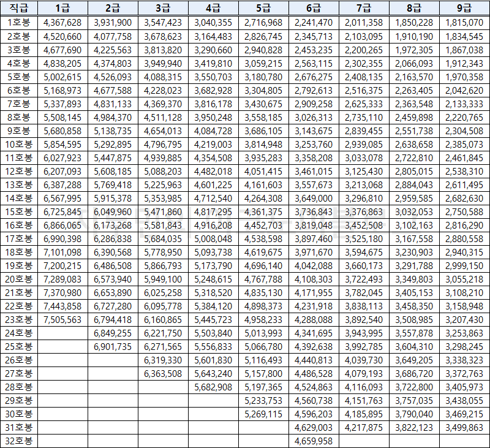
Task: Select cell value 3,813,820
Action: click(x=163, y=50)
